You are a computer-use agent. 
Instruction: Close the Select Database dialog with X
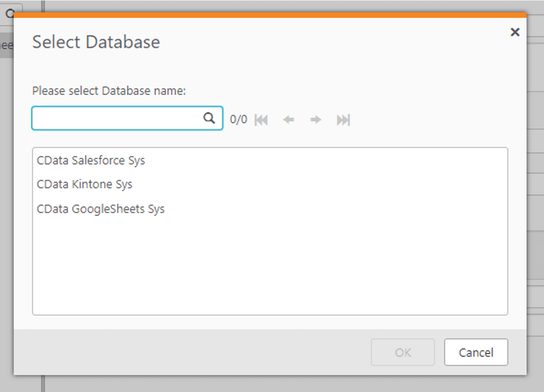point(515,32)
